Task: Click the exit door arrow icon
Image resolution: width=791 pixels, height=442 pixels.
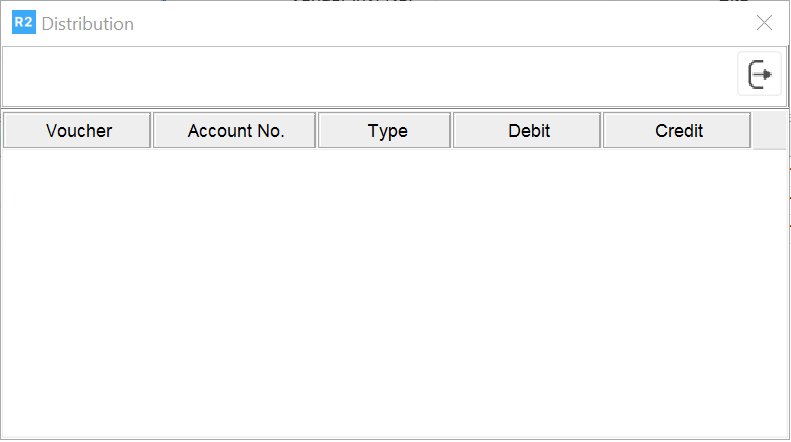Action: coord(759,75)
